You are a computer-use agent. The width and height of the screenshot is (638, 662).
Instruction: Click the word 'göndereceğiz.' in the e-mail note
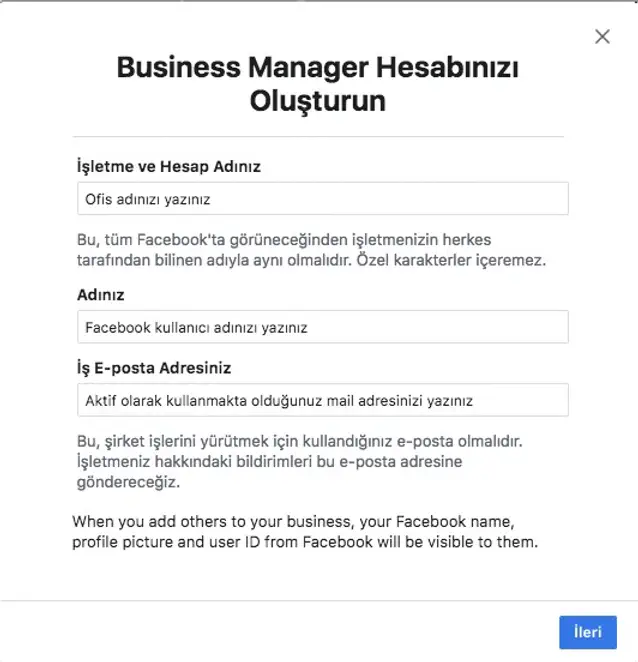(x=128, y=482)
